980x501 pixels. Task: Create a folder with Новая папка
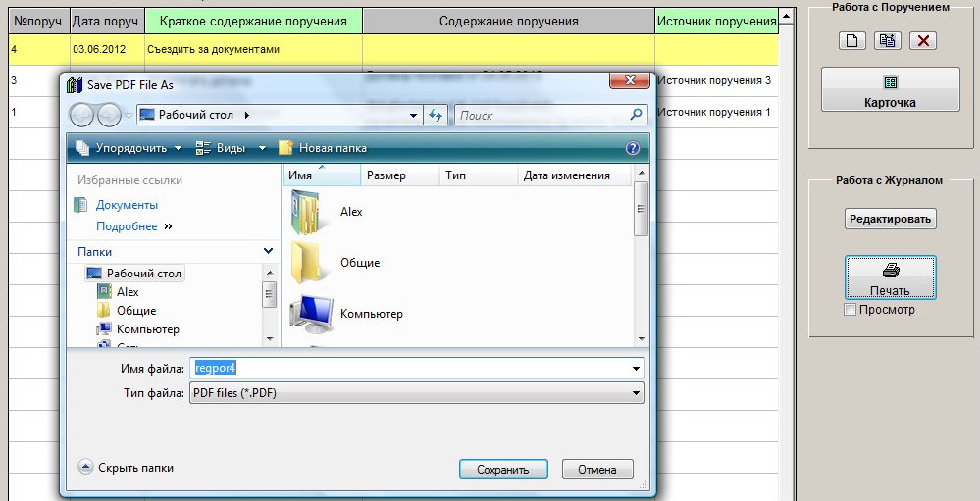tap(323, 148)
